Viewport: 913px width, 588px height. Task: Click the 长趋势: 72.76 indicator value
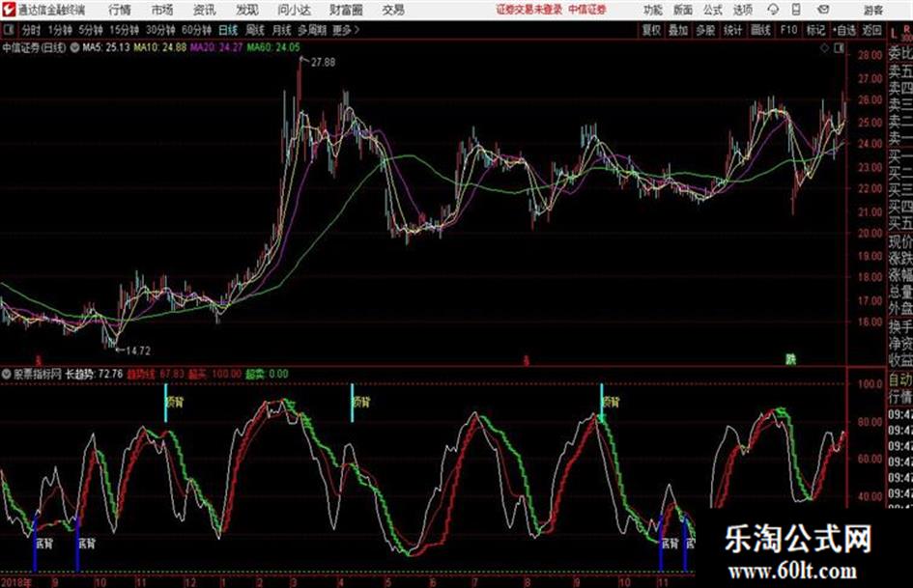click(x=94, y=374)
